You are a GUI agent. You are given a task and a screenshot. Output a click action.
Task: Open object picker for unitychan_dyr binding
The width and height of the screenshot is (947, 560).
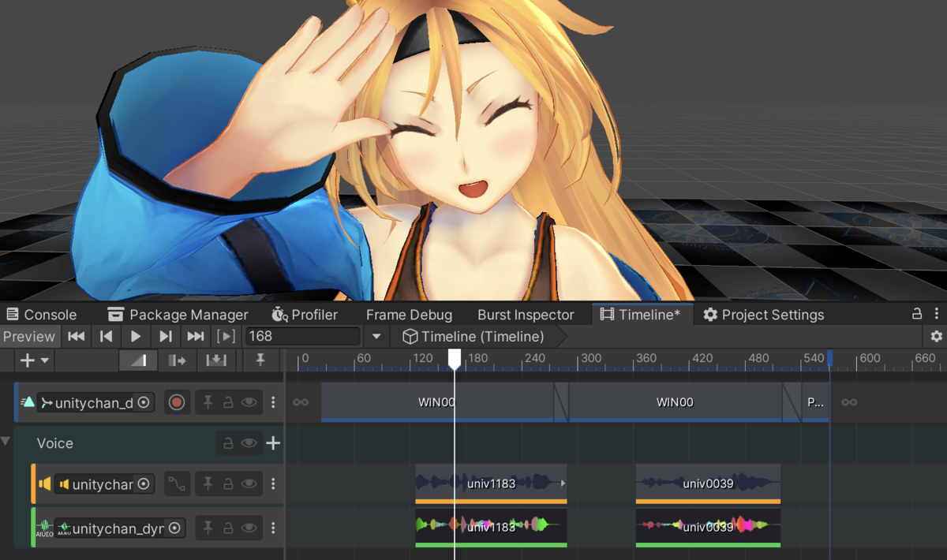175,528
